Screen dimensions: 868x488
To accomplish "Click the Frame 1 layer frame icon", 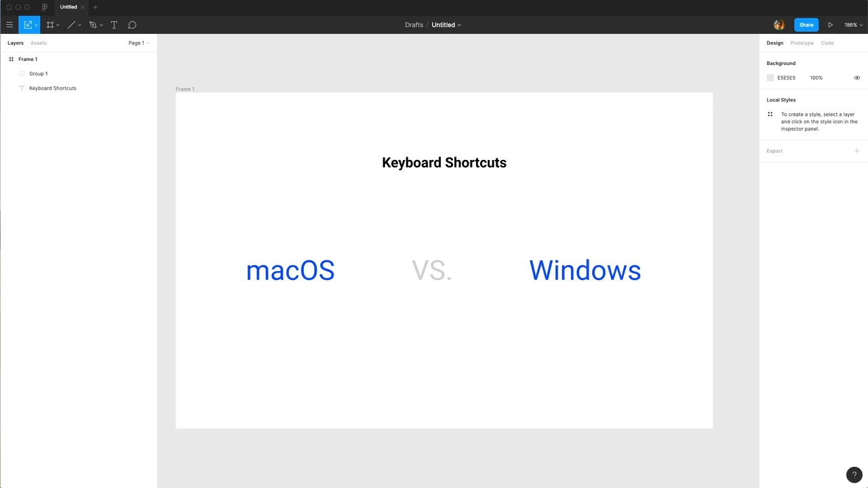I will 11,59.
